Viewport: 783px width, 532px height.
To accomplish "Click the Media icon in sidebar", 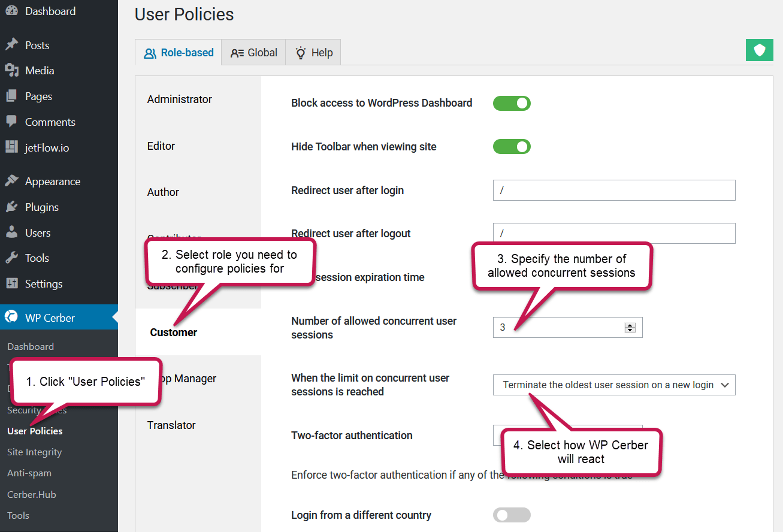I will (x=11, y=71).
